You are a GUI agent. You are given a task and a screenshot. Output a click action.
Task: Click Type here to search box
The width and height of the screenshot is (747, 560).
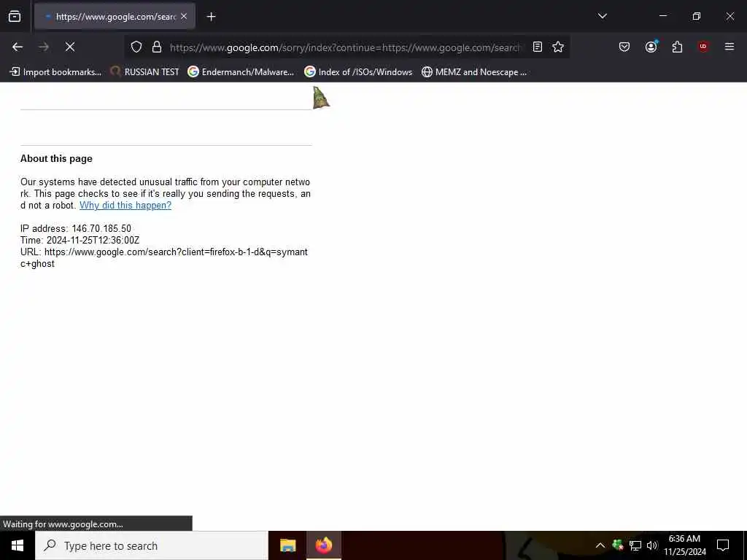click(x=152, y=545)
